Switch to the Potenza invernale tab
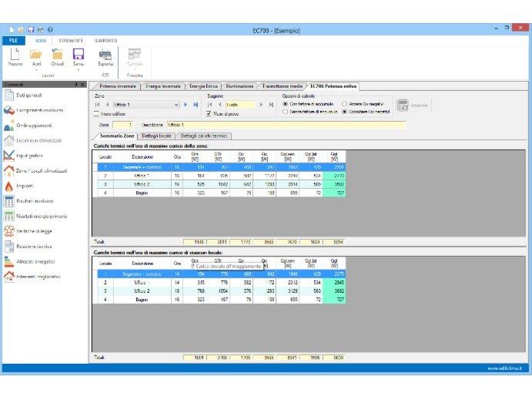Image resolution: width=532 pixels, height=400 pixels. tap(117, 86)
